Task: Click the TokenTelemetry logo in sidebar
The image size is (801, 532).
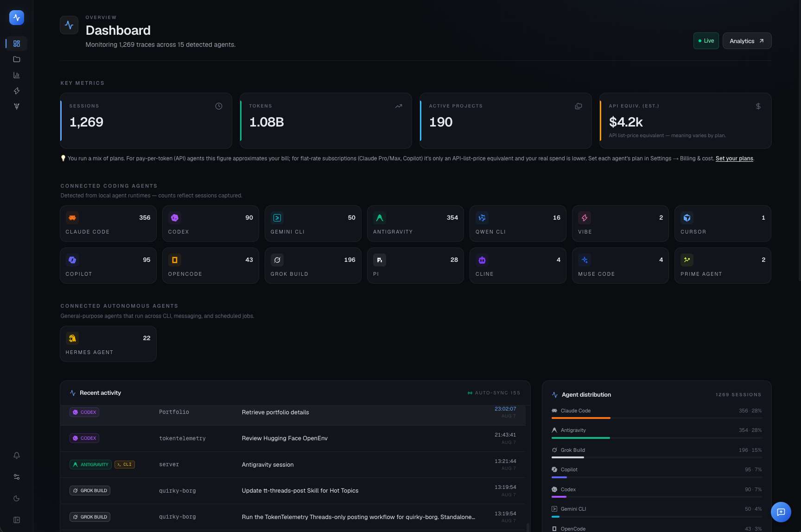Action: [17, 18]
